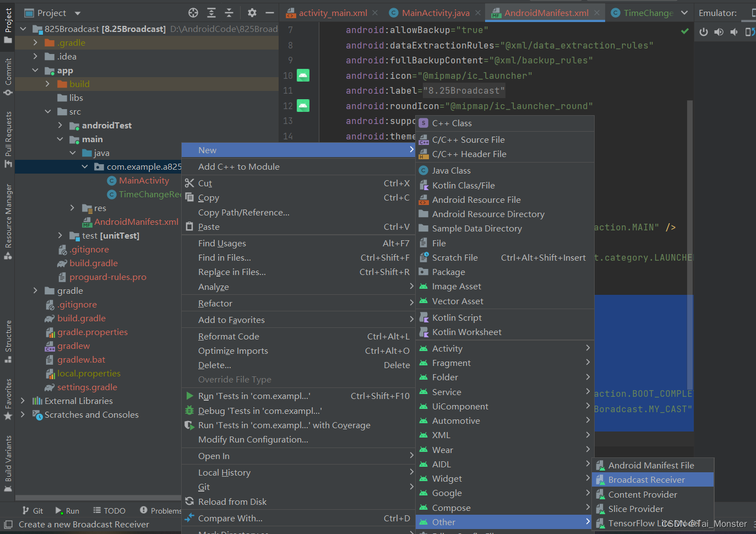
Task: Click the Android gutter icon on line 10
Action: pos(303,75)
